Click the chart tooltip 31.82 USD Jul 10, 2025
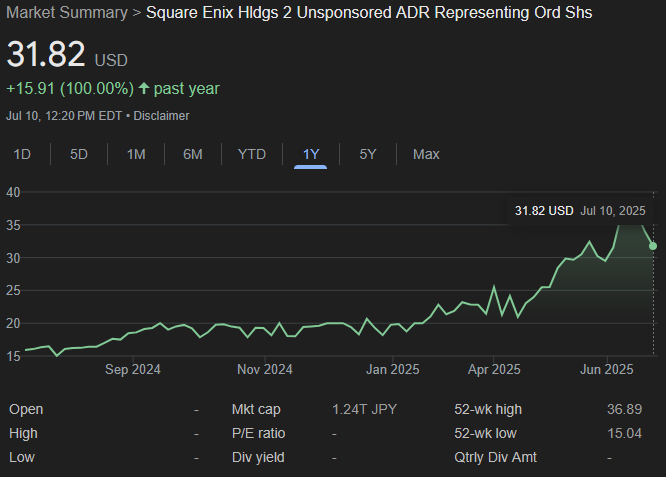 580,211
